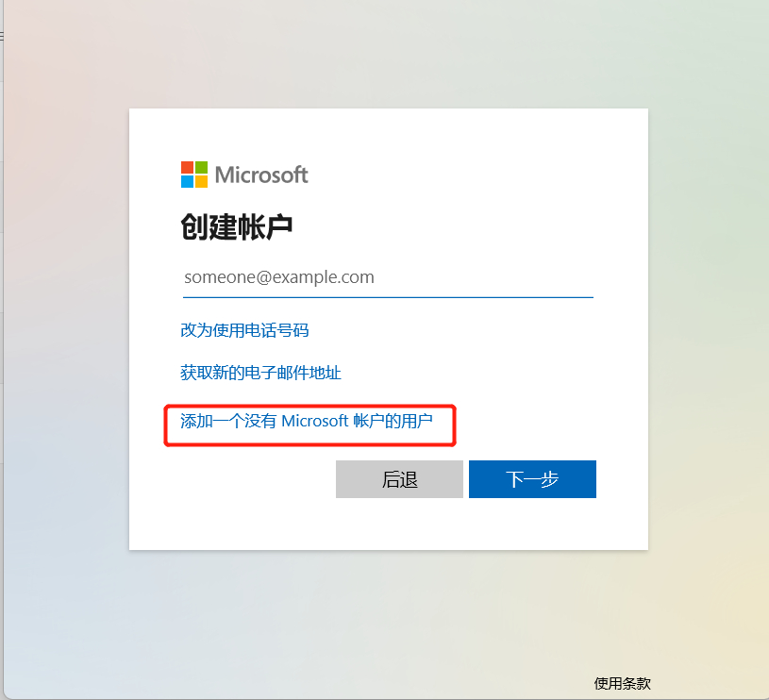Open 获取新的电子邮件地址 link
Image resolution: width=769 pixels, height=700 pixels.
click(x=260, y=373)
